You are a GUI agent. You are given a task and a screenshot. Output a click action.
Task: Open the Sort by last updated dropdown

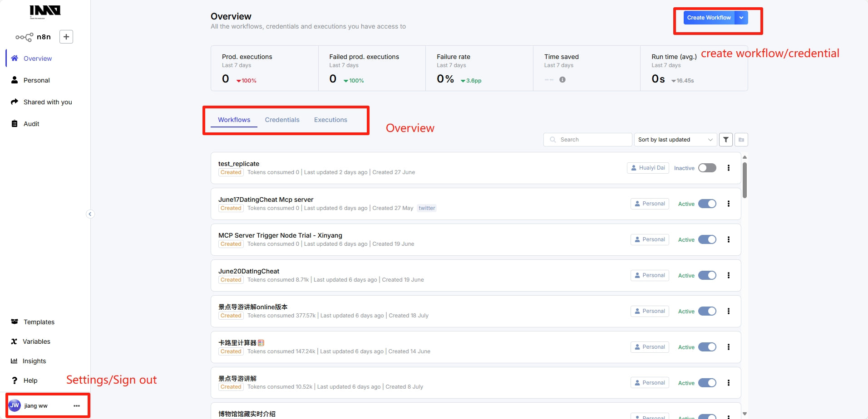pyautogui.click(x=675, y=140)
